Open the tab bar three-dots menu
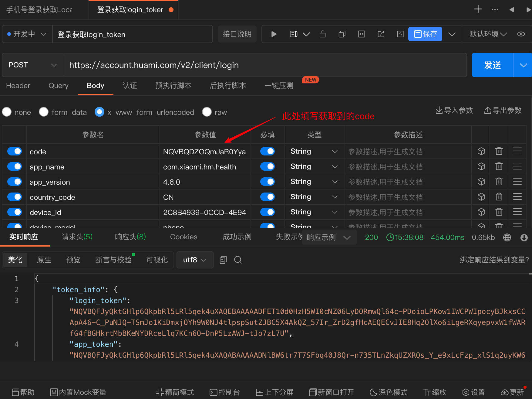Image resolution: width=532 pixels, height=399 pixels. [495, 10]
